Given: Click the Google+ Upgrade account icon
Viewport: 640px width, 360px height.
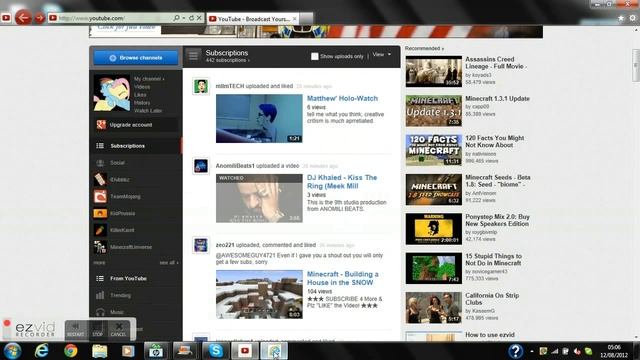Looking at the screenshot, I should click(x=101, y=124).
